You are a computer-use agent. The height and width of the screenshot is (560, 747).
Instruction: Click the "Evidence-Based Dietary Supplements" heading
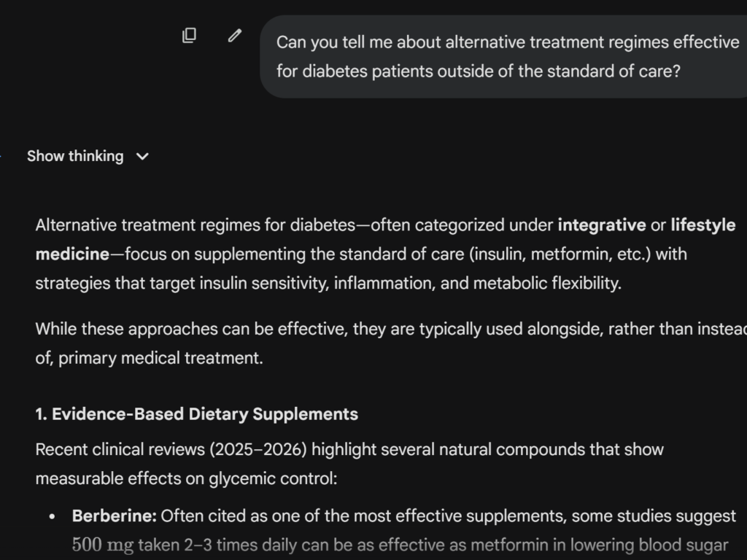click(x=196, y=415)
